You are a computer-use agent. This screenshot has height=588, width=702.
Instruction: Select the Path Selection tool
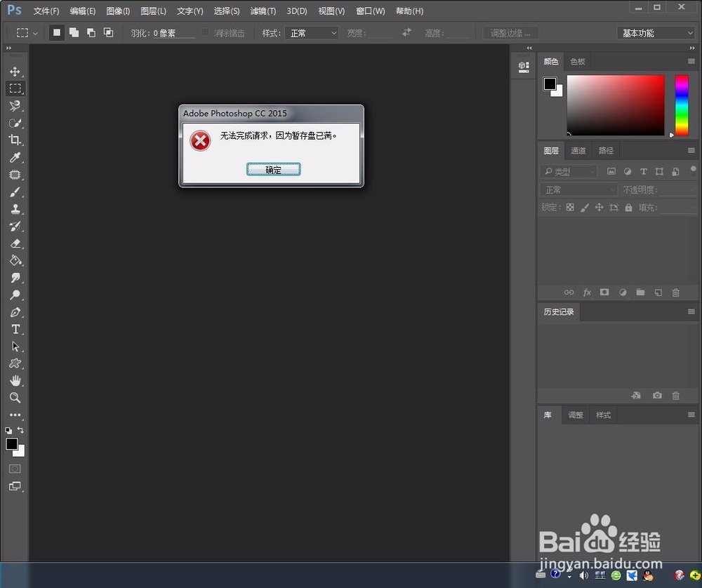15,347
